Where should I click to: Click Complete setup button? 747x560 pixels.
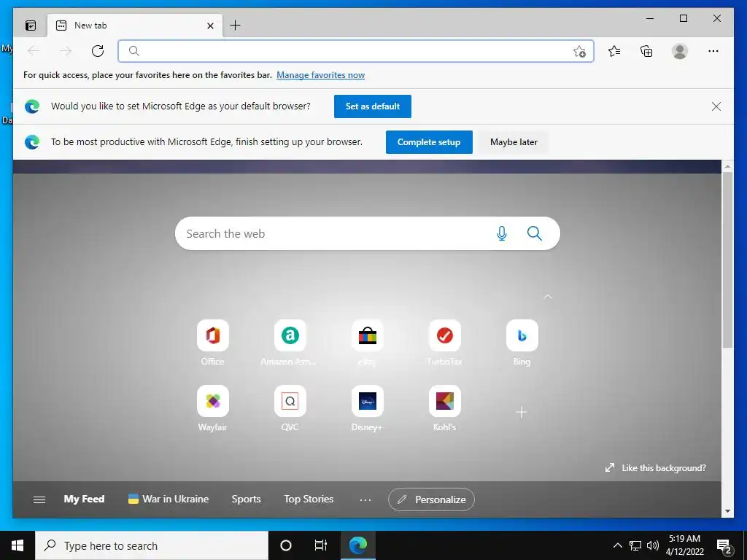[429, 142]
